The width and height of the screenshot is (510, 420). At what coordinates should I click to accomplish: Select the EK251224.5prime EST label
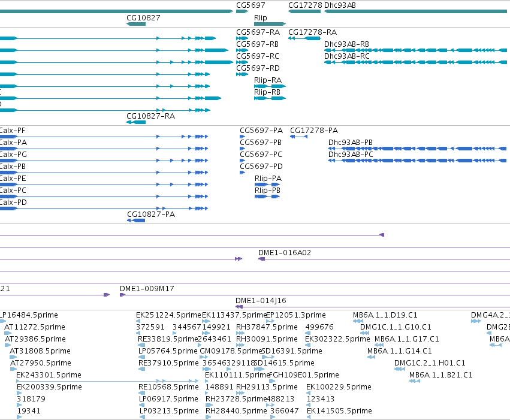tap(168, 315)
